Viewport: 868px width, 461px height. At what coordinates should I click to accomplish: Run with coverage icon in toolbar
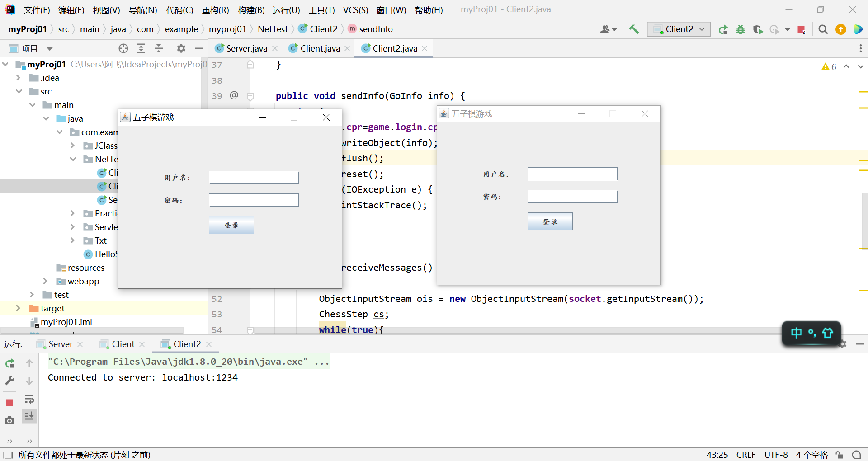tap(758, 29)
